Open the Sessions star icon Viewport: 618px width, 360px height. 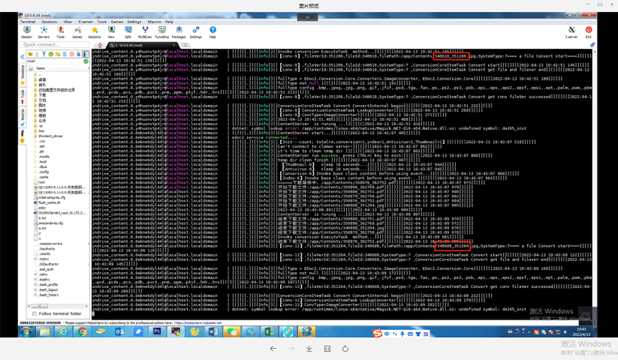click(94, 32)
